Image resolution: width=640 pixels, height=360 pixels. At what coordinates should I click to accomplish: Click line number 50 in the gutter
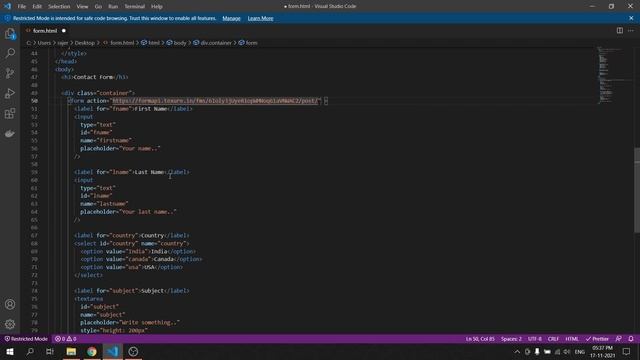34,101
